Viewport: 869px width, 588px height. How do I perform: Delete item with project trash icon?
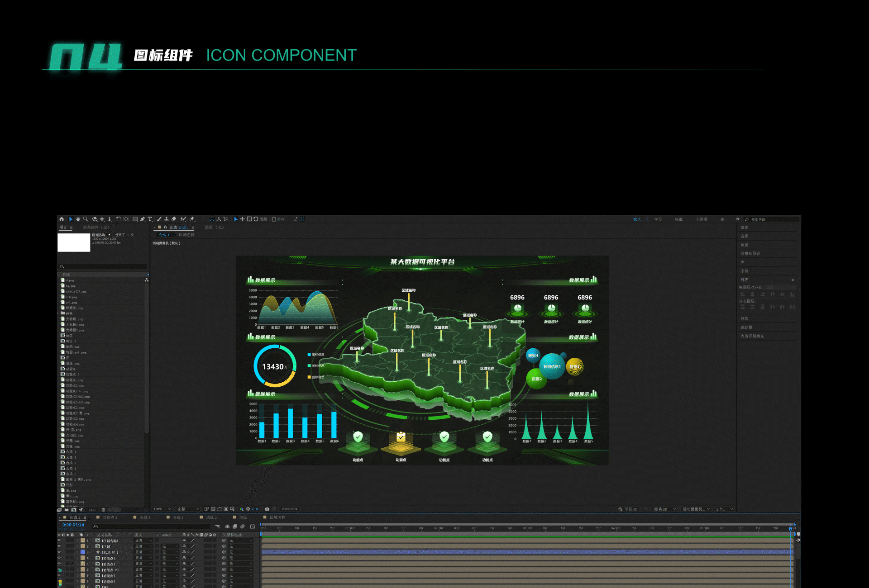(x=103, y=510)
